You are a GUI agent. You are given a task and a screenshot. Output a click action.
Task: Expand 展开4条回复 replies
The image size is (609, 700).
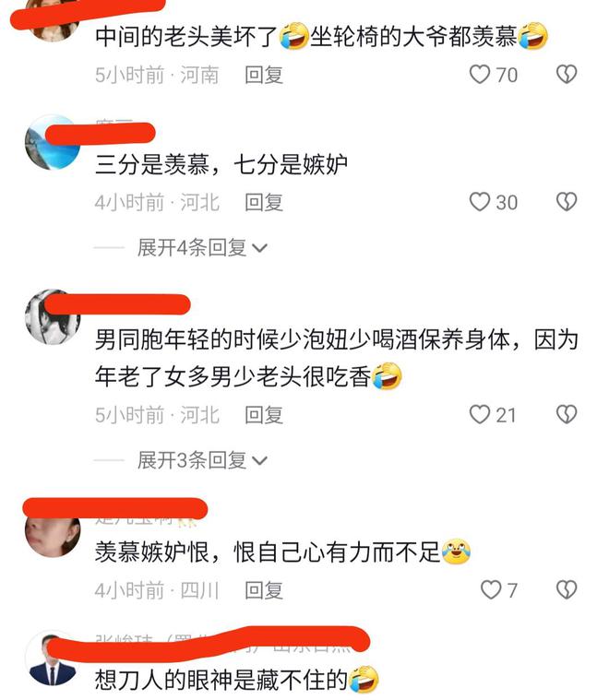(x=202, y=248)
